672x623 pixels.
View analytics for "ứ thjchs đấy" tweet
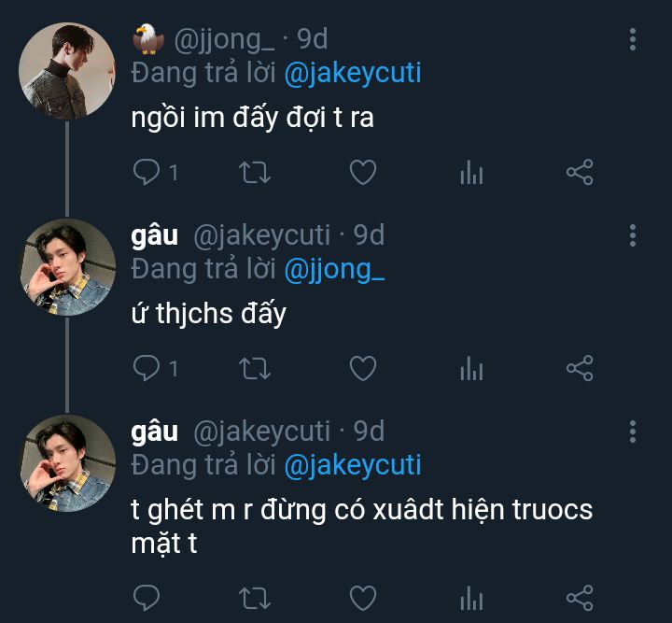click(x=471, y=369)
